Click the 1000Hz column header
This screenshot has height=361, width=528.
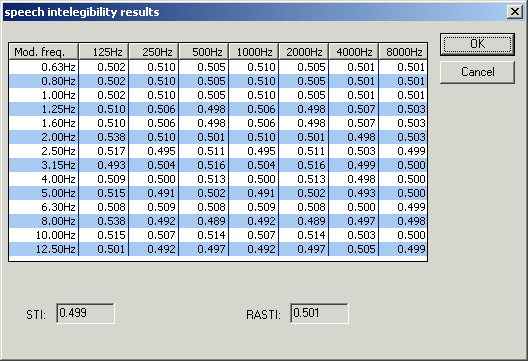pyautogui.click(x=253, y=52)
